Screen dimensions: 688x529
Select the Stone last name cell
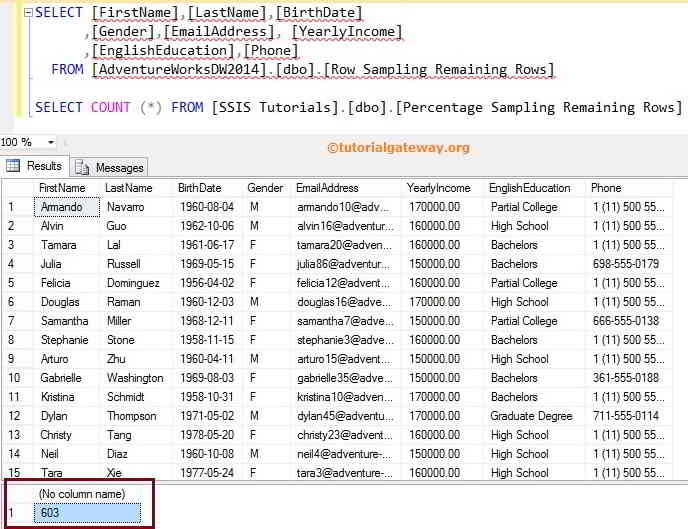pos(136,340)
